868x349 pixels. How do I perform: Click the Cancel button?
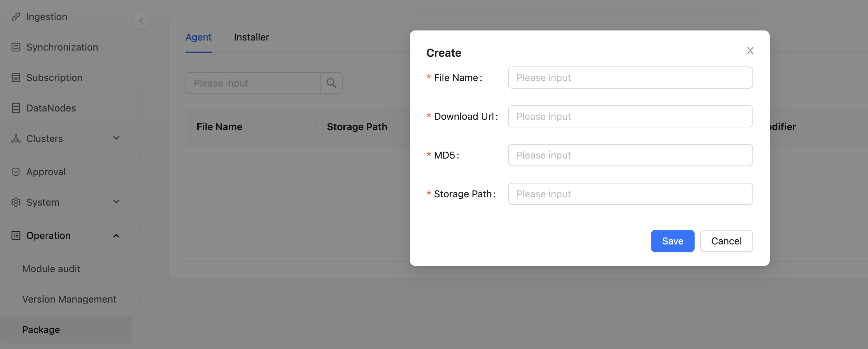(726, 241)
